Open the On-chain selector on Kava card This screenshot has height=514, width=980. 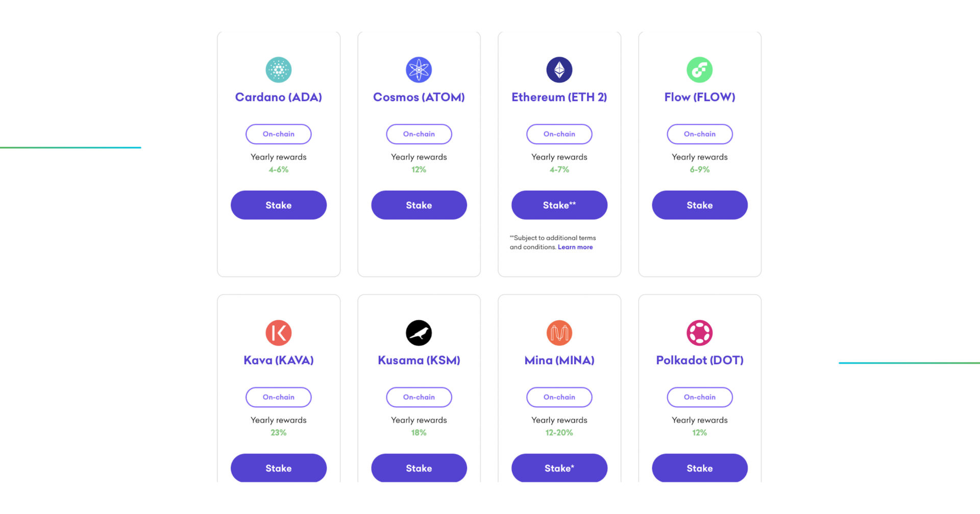[x=278, y=397]
